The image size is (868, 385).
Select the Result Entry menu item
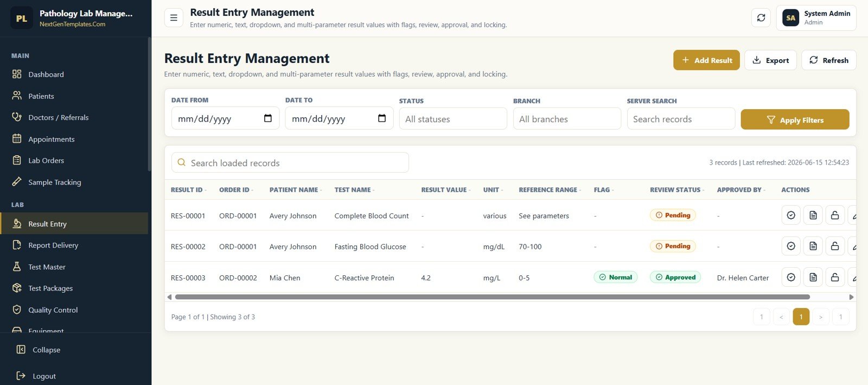74,223
